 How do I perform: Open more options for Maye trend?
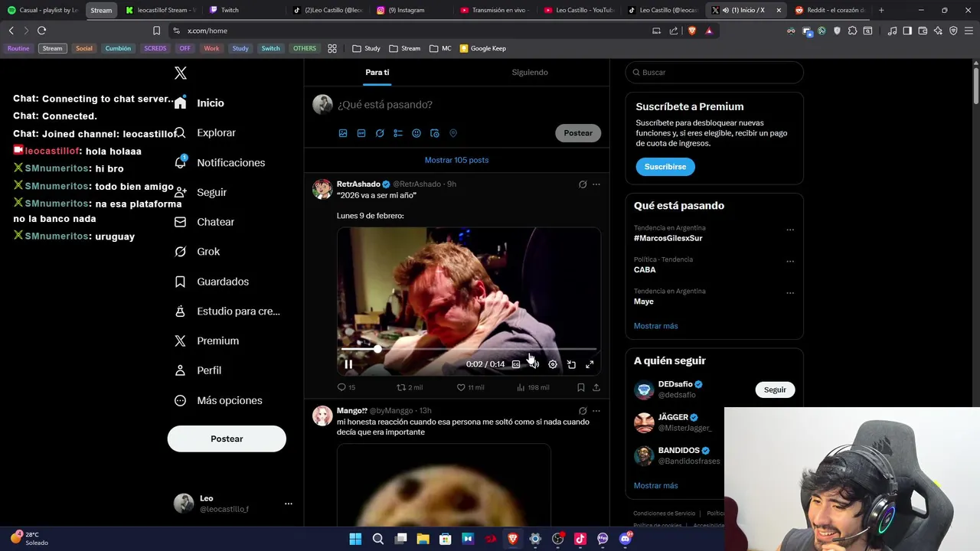(x=790, y=293)
